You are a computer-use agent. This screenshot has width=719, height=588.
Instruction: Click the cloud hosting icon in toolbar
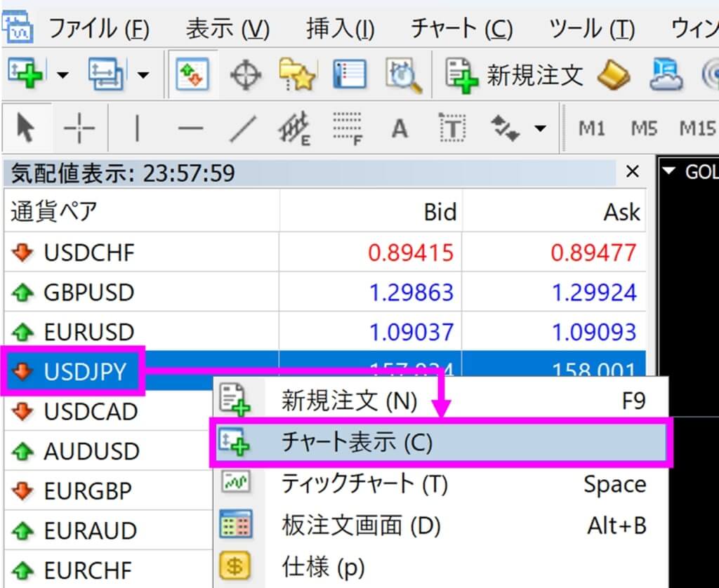[x=666, y=74]
